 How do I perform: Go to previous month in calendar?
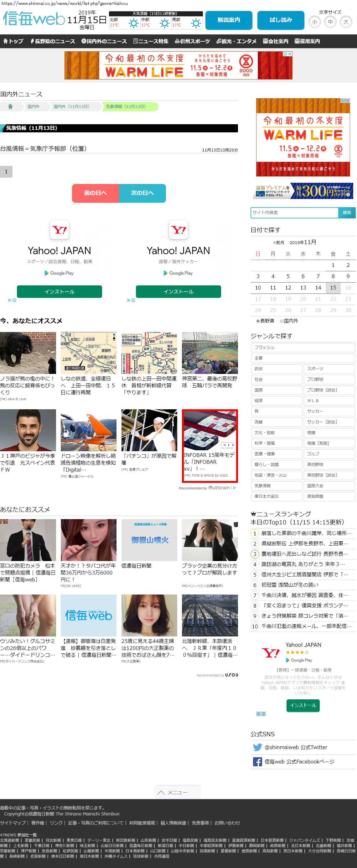pyautogui.click(x=278, y=243)
